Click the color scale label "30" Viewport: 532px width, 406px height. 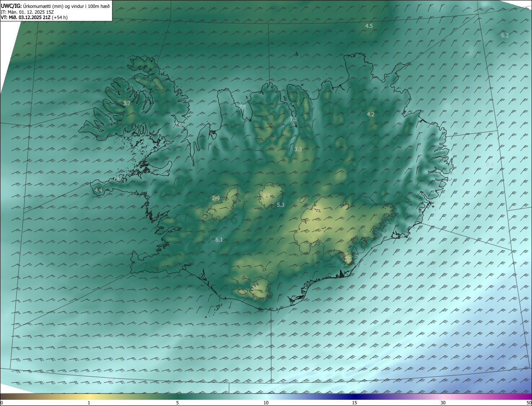[443, 403]
